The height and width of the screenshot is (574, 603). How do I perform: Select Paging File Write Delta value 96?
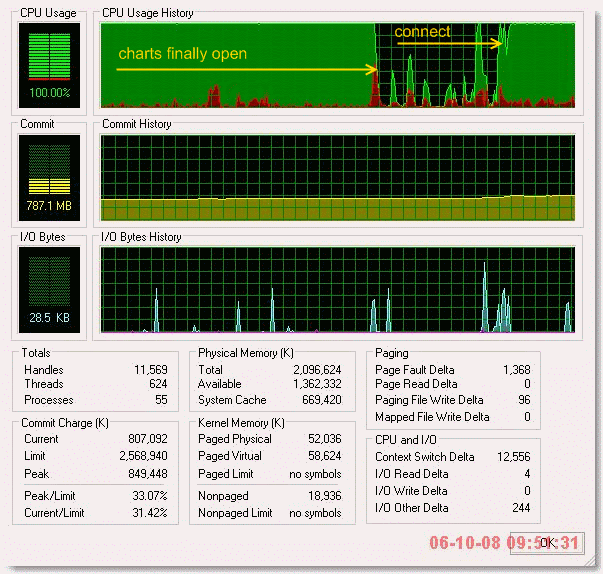pyautogui.click(x=524, y=400)
